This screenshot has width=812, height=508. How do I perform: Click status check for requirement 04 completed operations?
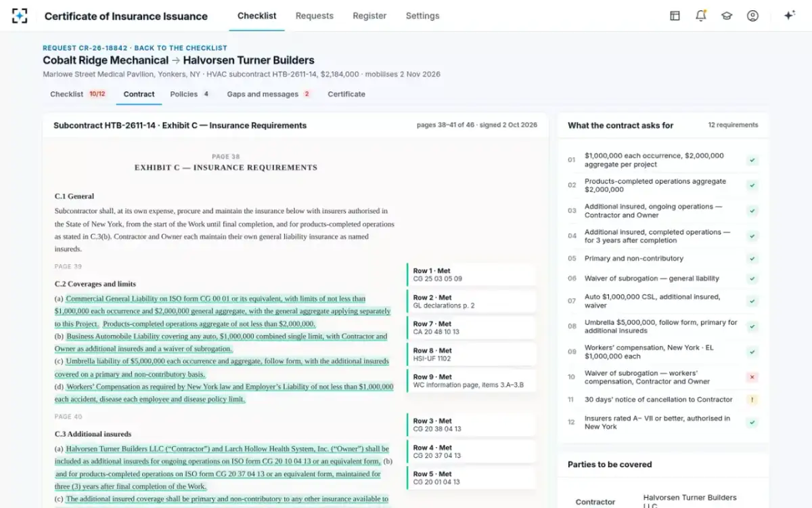point(752,236)
